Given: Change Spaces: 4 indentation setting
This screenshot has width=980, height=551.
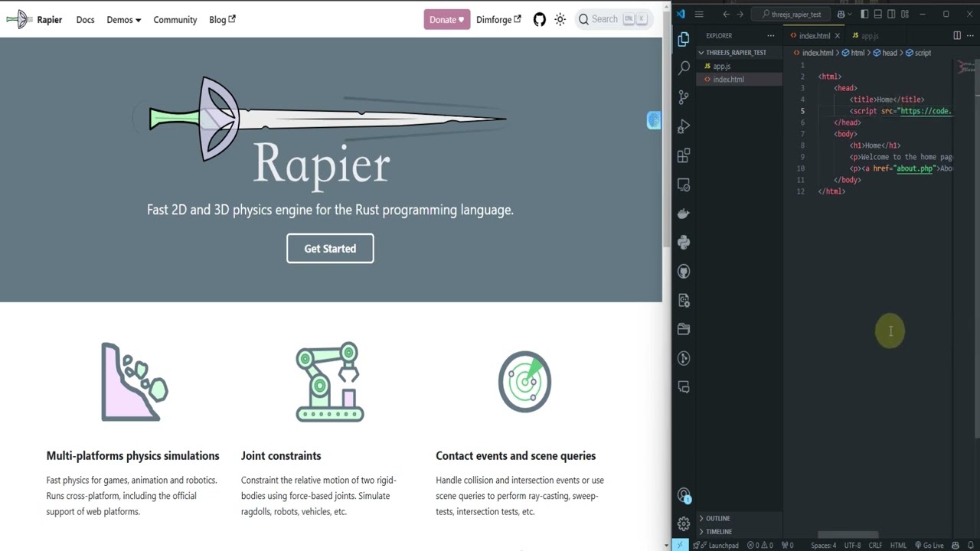Looking at the screenshot, I should tap(824, 546).
